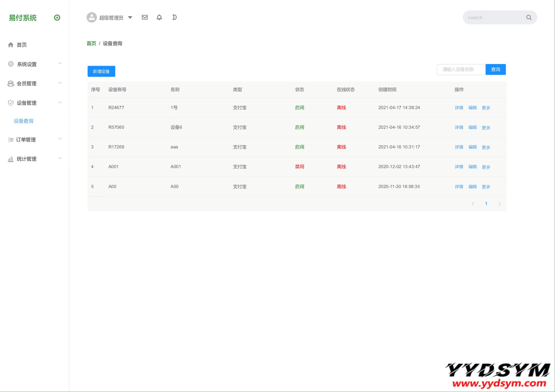Click the name cell aaa
Screen dimensions: 555x392
coord(174,147)
